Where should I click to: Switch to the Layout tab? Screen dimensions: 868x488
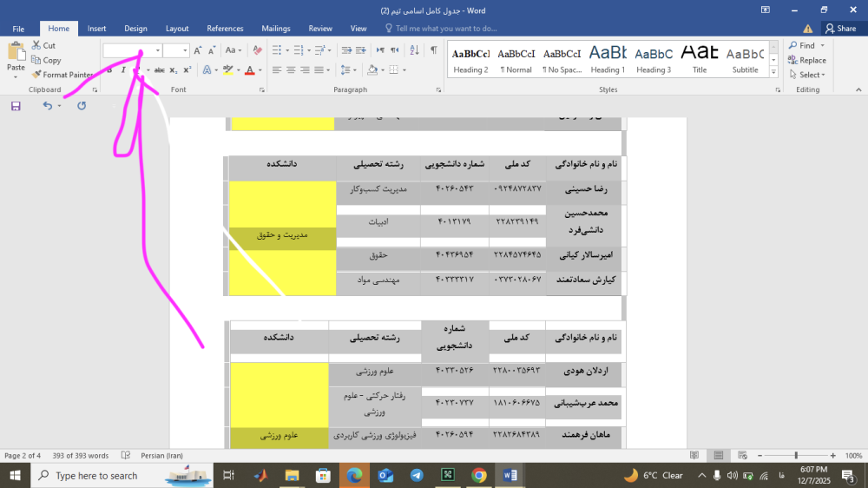(177, 29)
